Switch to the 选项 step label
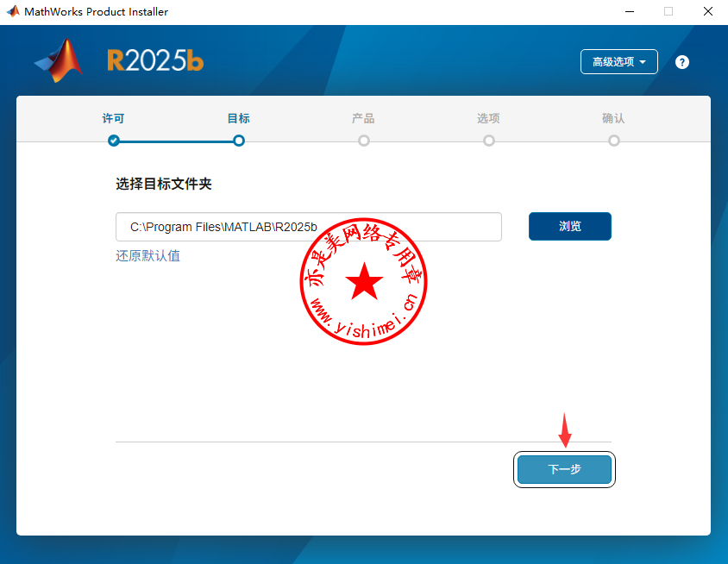 (489, 119)
